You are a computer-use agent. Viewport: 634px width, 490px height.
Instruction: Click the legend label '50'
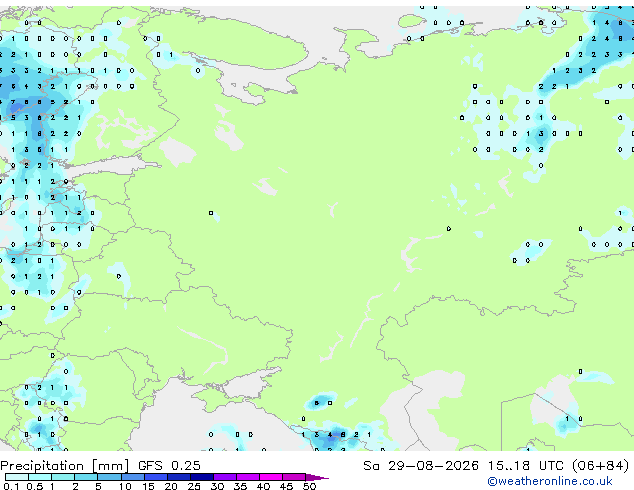tap(310, 486)
